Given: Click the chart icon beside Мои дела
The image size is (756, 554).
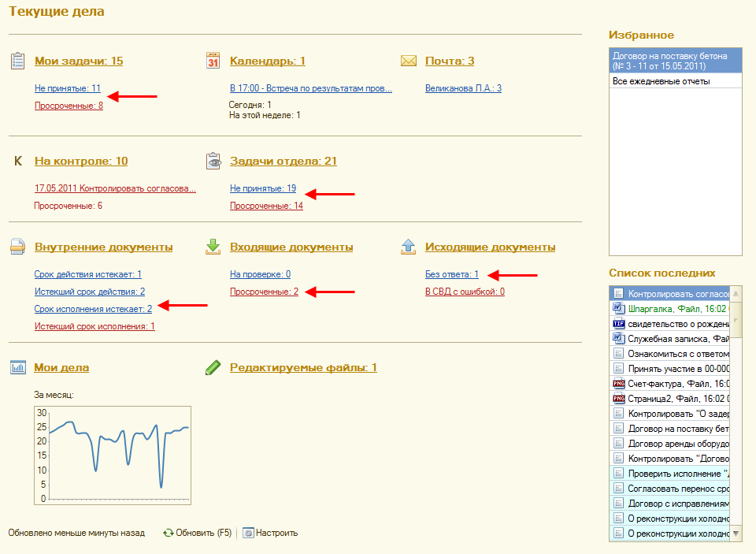Looking at the screenshot, I should (17, 367).
